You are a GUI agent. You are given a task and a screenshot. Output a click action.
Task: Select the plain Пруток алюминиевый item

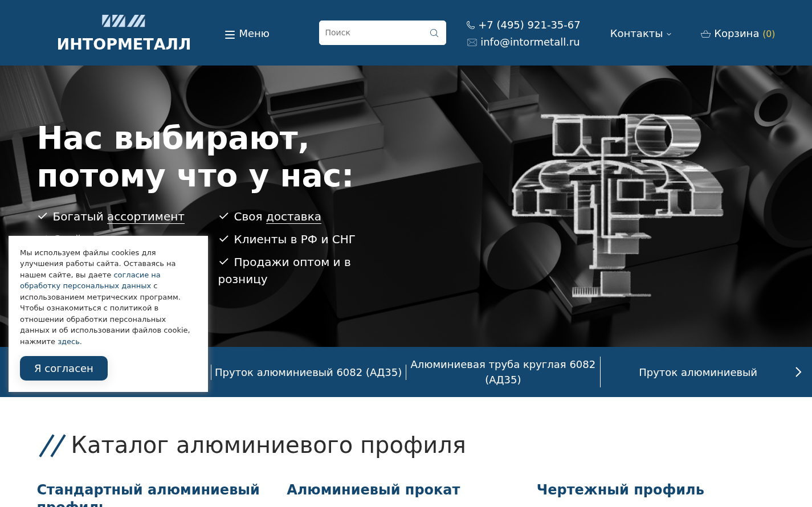pyautogui.click(x=698, y=373)
